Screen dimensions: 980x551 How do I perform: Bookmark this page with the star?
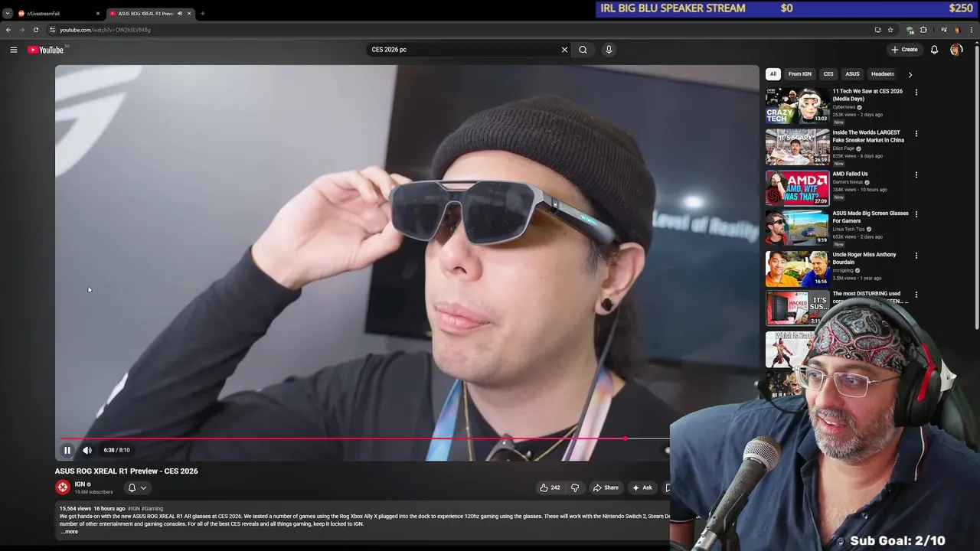point(890,30)
